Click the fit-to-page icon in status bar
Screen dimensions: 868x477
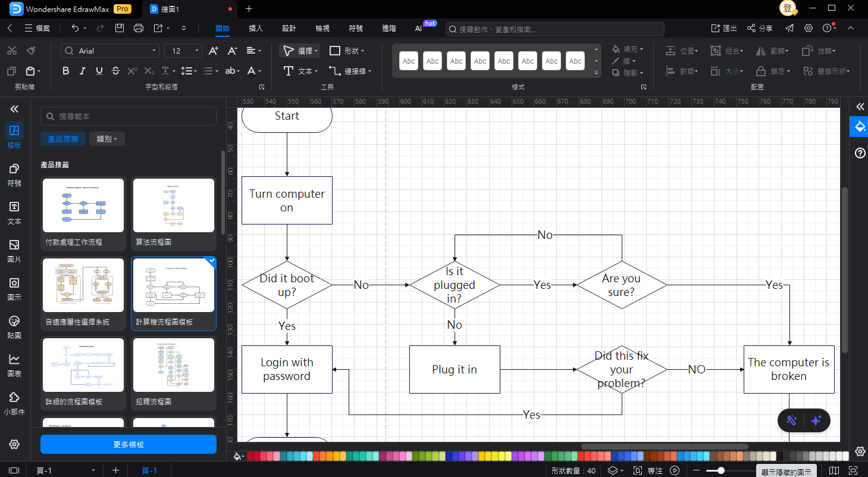[853, 470]
